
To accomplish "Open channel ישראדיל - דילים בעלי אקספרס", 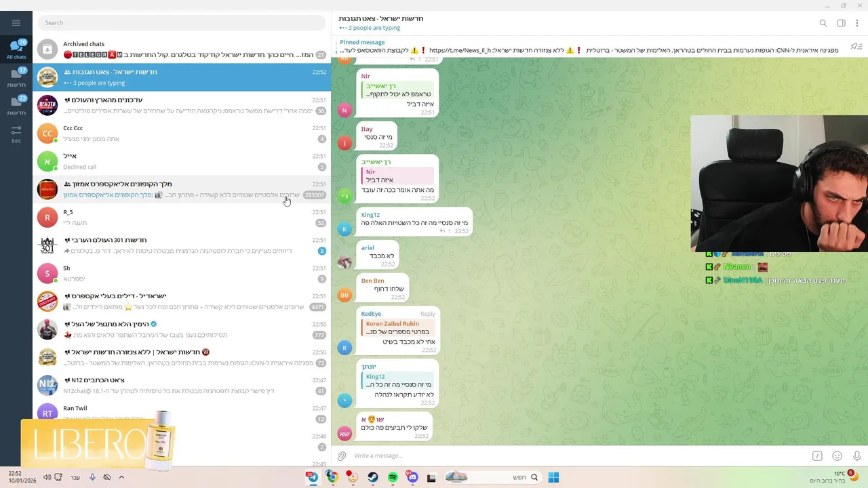I will click(182, 301).
